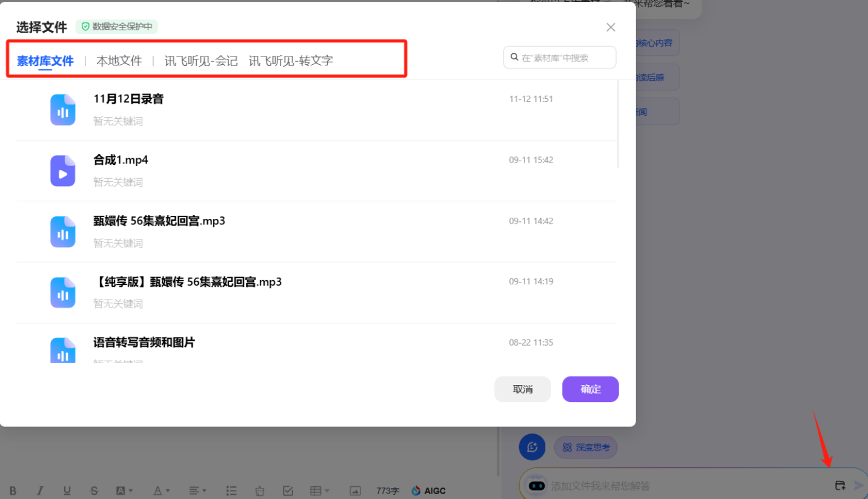Select the audio icon of 甄嬛传 56集熹妃回宫.mp3
Image resolution: width=868 pixels, height=499 pixels.
(63, 232)
